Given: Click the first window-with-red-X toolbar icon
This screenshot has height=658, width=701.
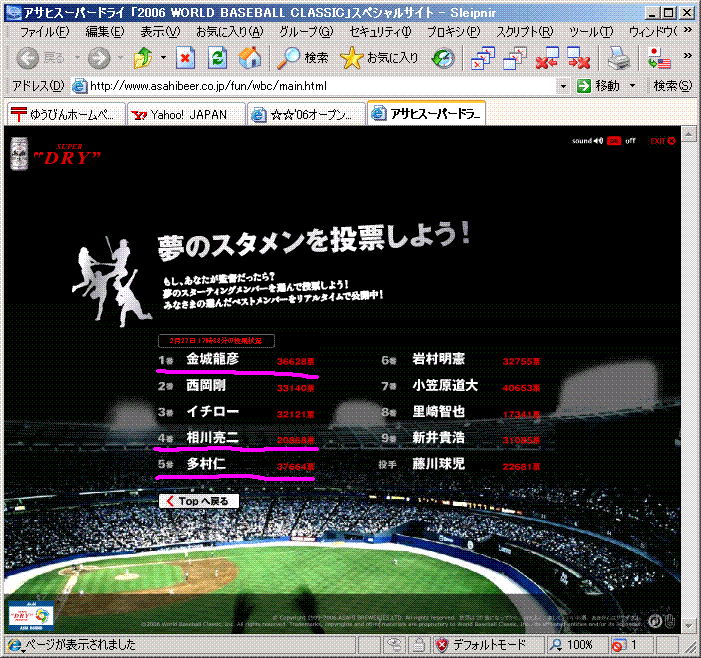Looking at the screenshot, I should click(483, 58).
